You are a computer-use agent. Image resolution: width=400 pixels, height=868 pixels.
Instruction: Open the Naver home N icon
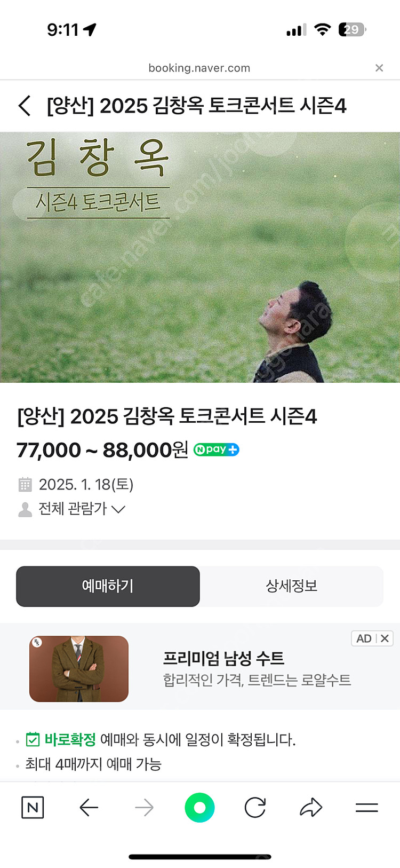[x=33, y=808]
